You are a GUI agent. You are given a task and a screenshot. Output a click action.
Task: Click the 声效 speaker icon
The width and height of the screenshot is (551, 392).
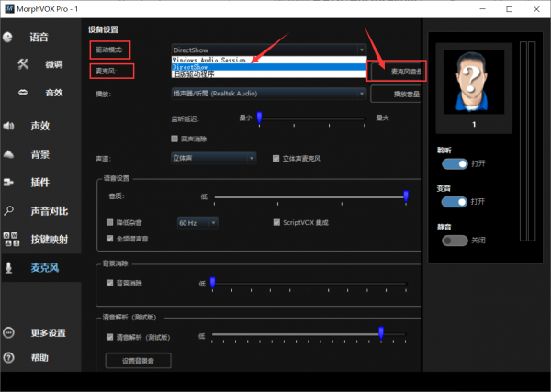(8, 126)
